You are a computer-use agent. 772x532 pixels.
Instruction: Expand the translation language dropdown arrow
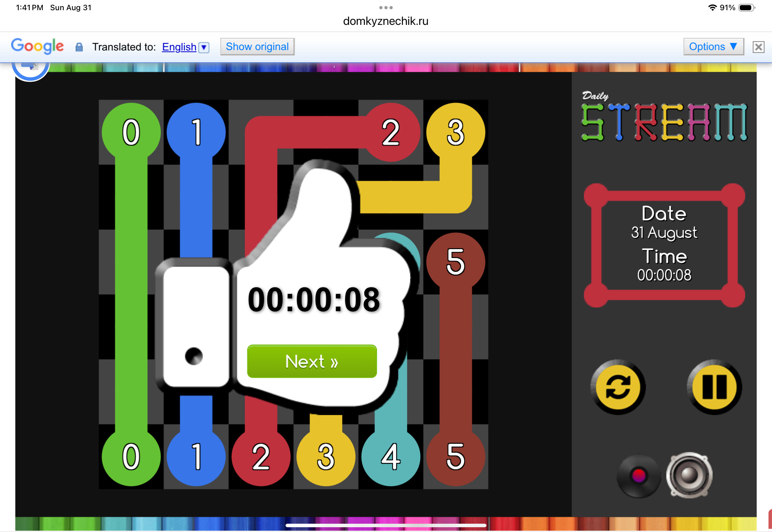click(x=204, y=47)
